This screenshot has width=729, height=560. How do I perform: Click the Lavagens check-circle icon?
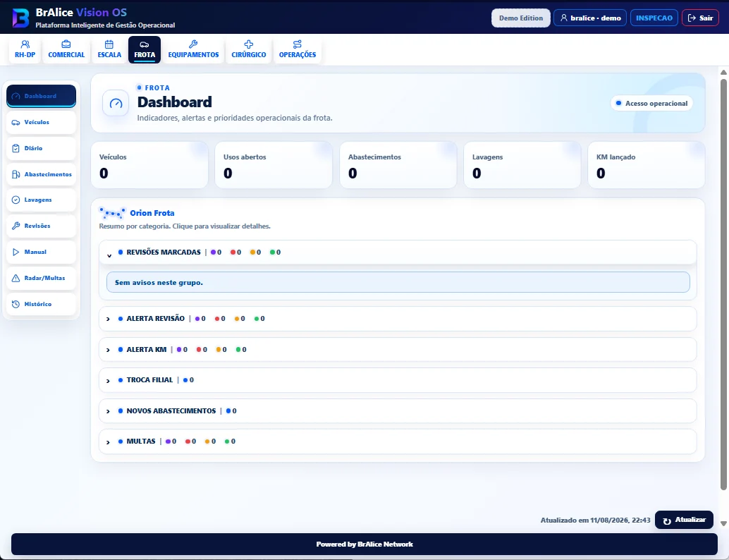pos(16,200)
